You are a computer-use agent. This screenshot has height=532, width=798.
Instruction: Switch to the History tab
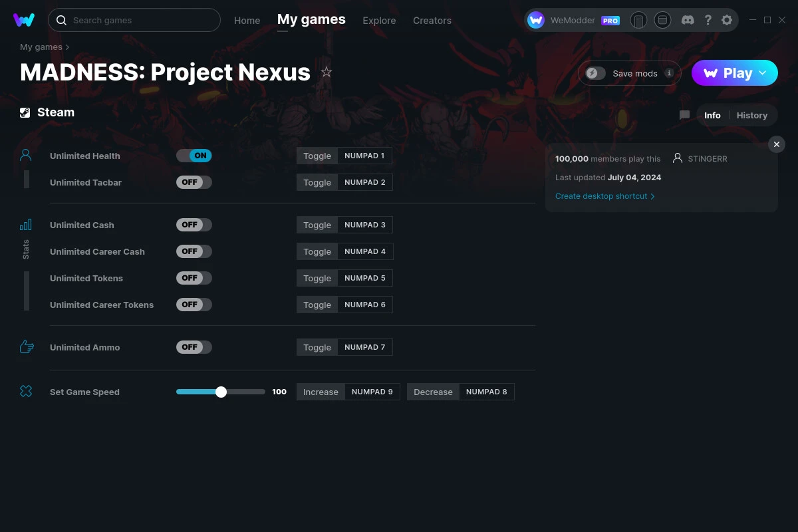tap(751, 115)
